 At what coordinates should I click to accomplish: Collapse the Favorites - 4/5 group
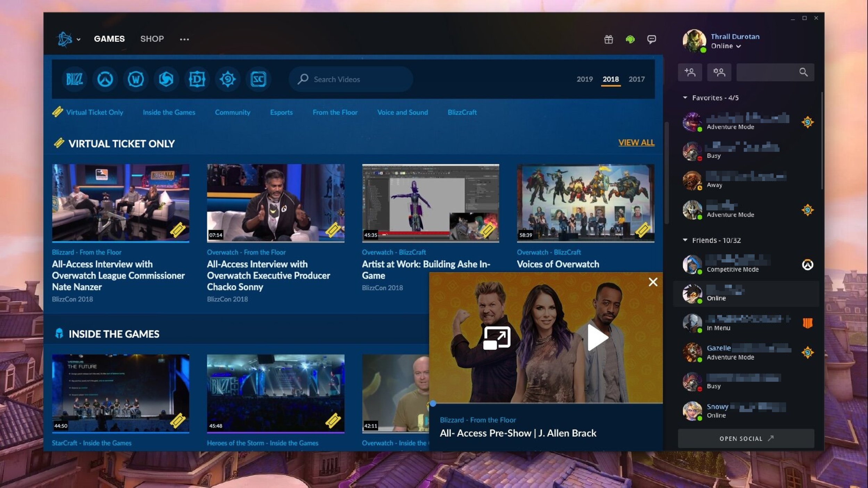click(x=710, y=98)
